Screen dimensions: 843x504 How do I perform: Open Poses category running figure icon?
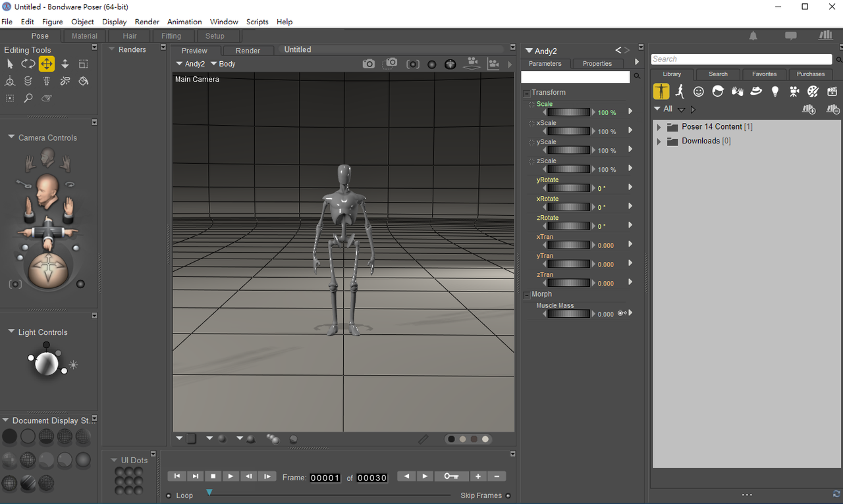point(680,91)
